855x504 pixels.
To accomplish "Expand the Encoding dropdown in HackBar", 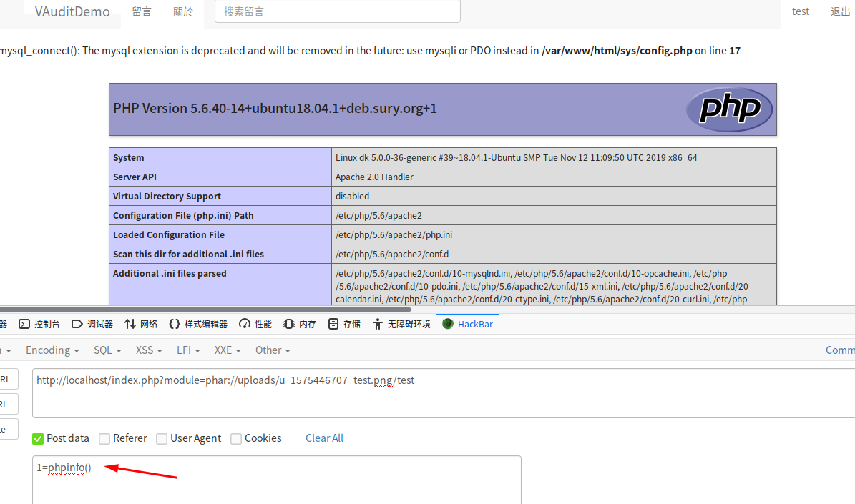I will [x=52, y=350].
